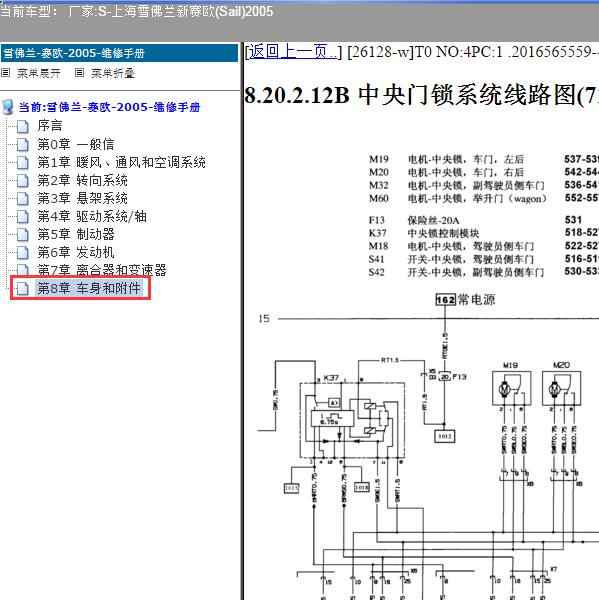The width and height of the screenshot is (599, 600).
Task: Click legend row S41 开关-中央锁
Action: pos(483,259)
